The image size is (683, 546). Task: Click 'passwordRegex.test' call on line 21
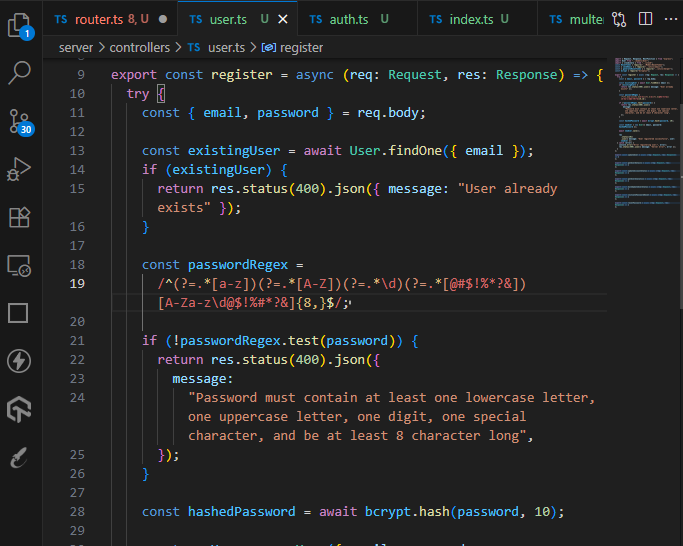click(x=249, y=341)
